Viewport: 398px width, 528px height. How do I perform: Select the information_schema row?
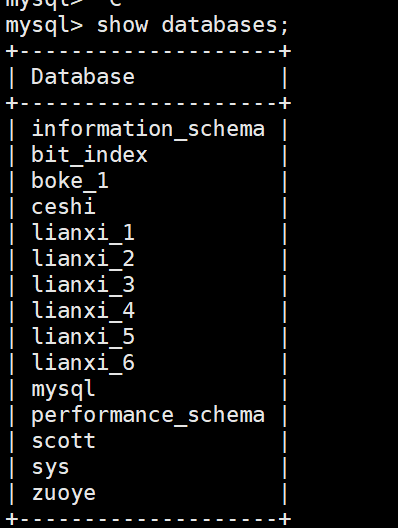point(148,129)
